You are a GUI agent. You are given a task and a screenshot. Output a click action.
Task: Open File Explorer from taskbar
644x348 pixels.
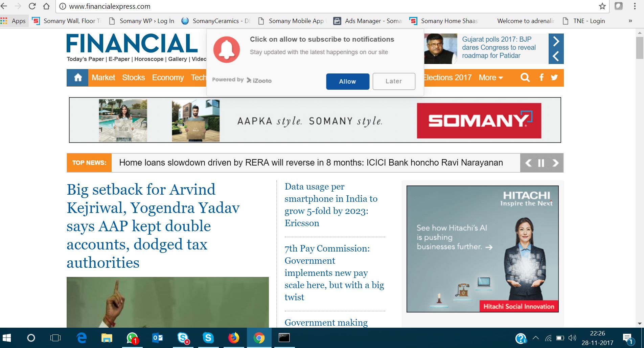click(107, 338)
